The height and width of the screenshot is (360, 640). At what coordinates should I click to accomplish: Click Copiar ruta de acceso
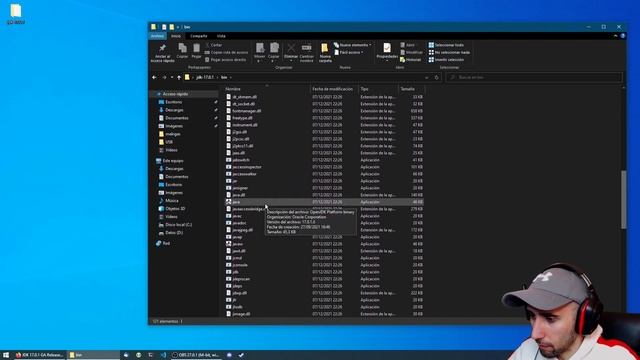pyautogui.click(x=226, y=52)
